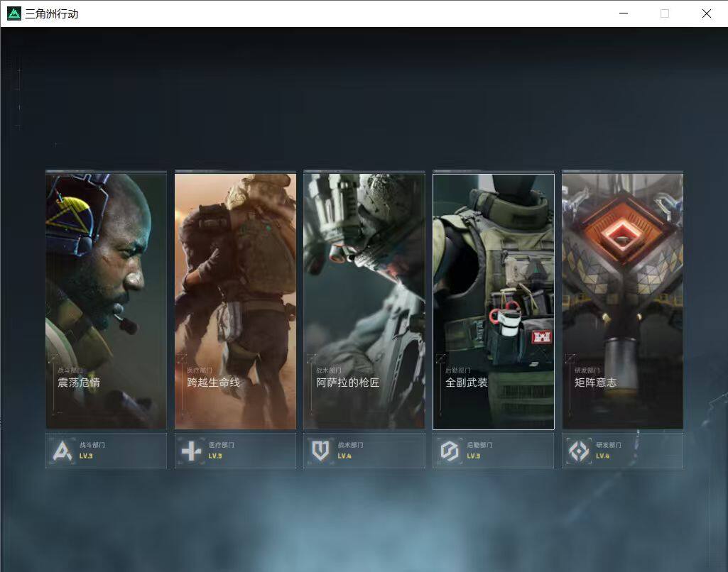Select the card artwork of the glowing orange cube
The width and height of the screenshot is (728, 572).
point(623,301)
